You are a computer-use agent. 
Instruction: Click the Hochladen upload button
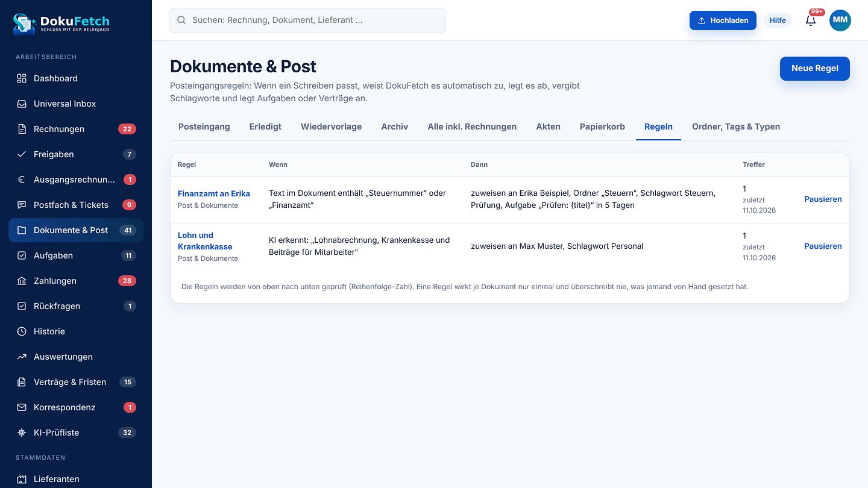[x=723, y=20]
